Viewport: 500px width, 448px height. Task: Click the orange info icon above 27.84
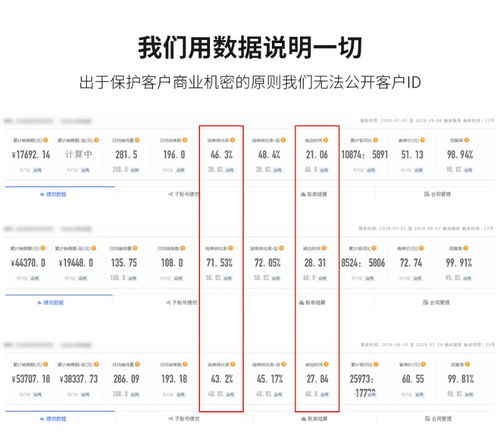click(x=326, y=364)
